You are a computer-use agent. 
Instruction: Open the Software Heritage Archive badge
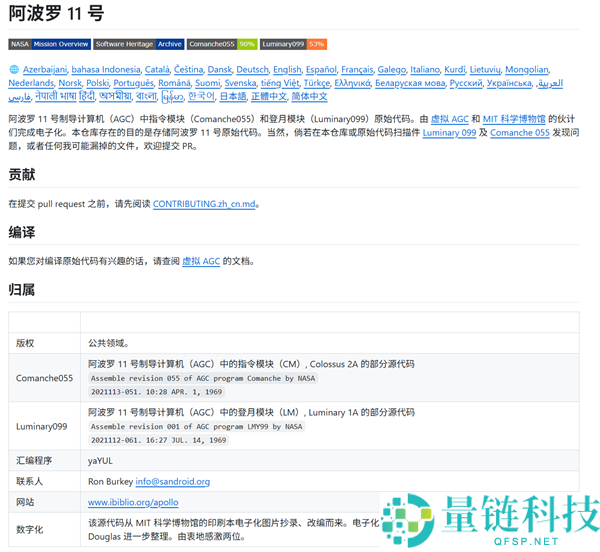pos(139,44)
